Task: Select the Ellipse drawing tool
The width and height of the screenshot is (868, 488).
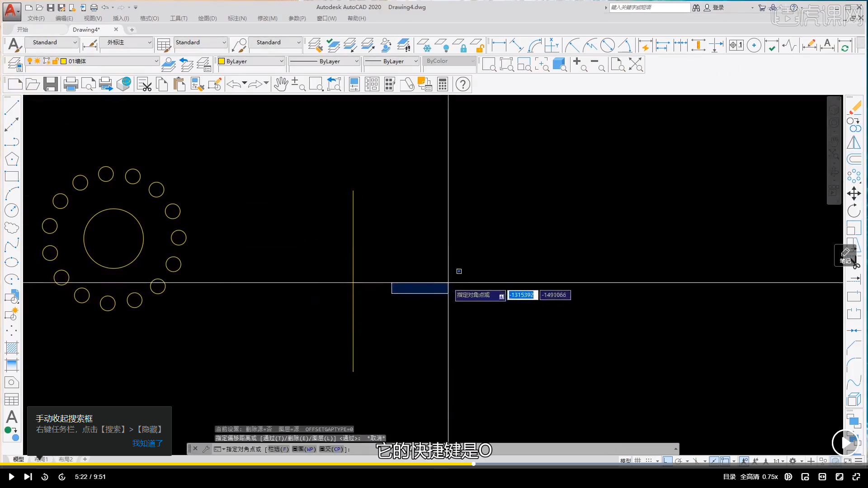Action: point(12,262)
